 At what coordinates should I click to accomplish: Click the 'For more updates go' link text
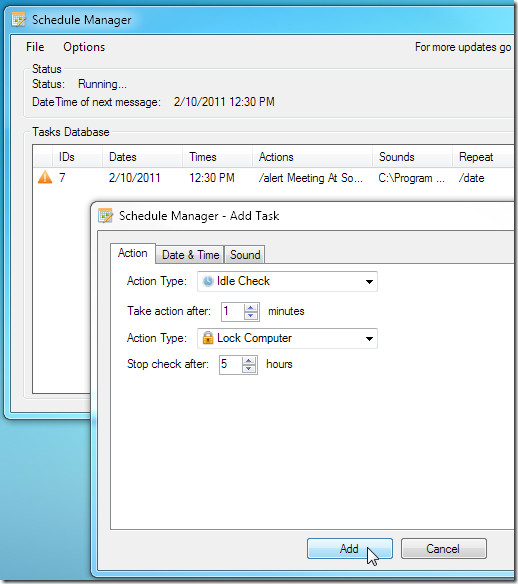(463, 47)
